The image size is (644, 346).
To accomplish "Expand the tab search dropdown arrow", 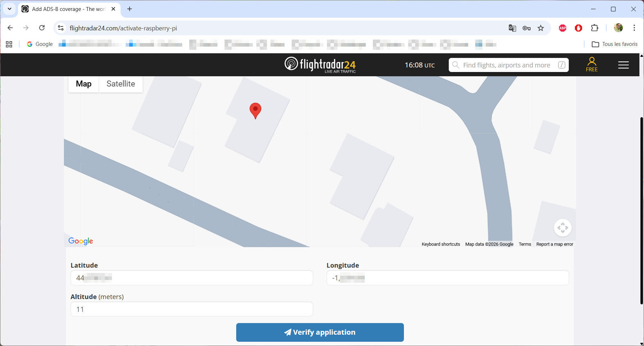I will point(10,9).
